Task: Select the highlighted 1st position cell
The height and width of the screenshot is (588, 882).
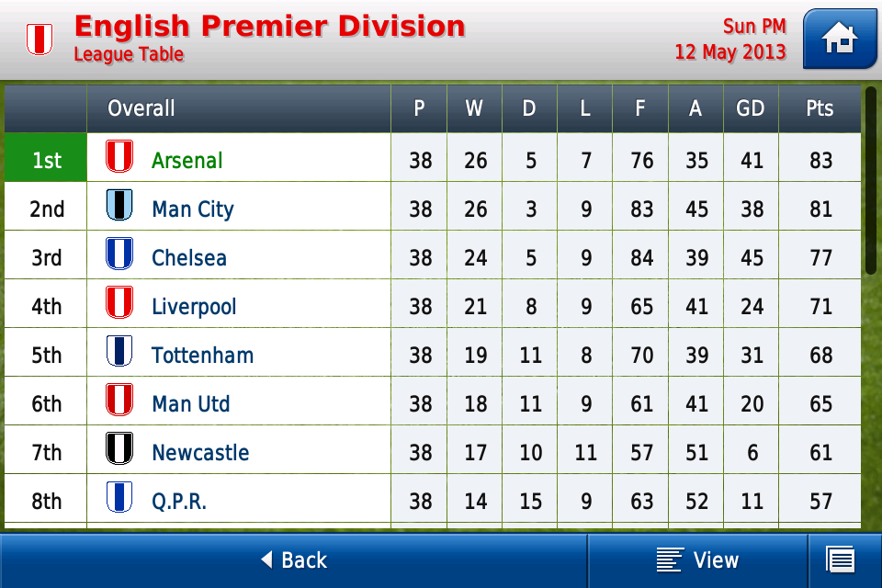Action: tap(46, 161)
